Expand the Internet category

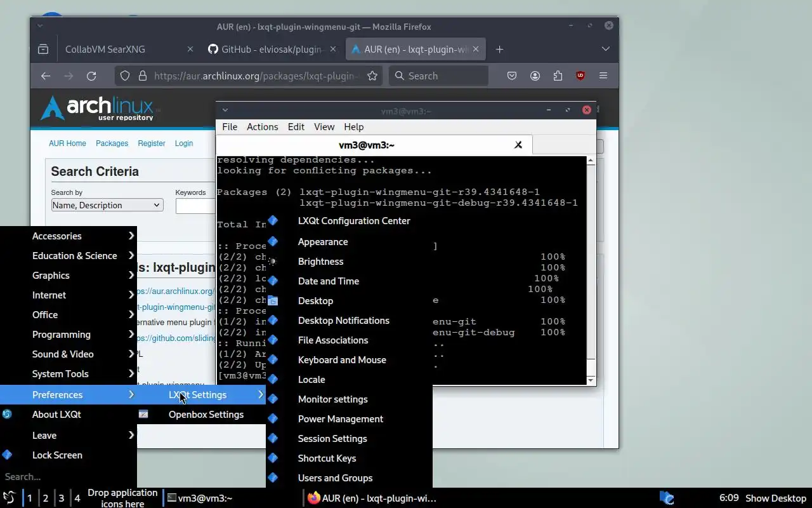[69, 295]
